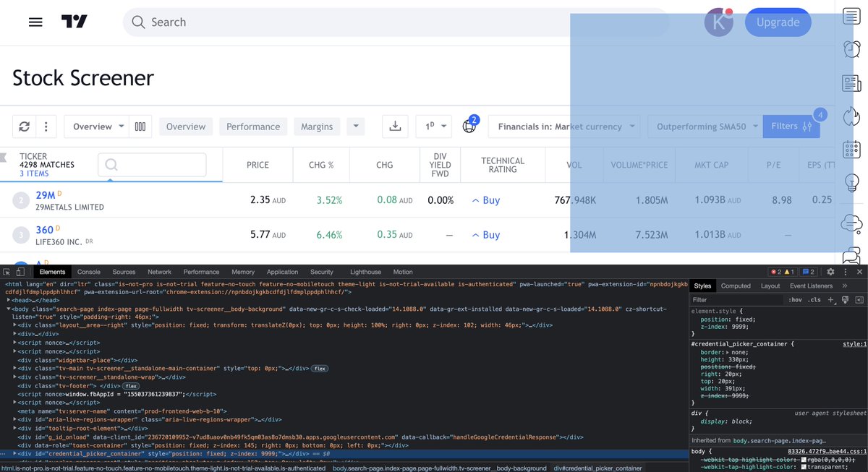Select the Computed styles tab
868x472 pixels.
tap(736, 286)
